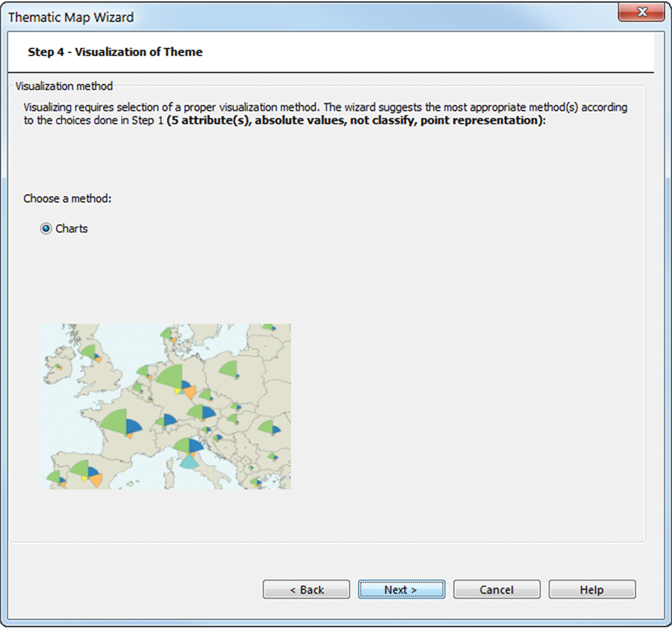Click the cyan chart sector over Italy

[188, 462]
